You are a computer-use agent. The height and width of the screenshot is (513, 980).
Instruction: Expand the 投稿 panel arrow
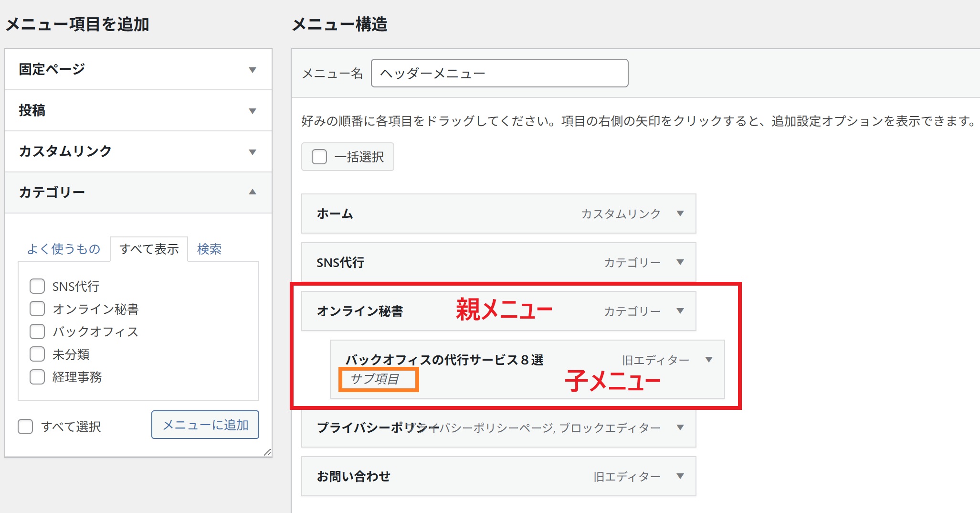[x=253, y=111]
